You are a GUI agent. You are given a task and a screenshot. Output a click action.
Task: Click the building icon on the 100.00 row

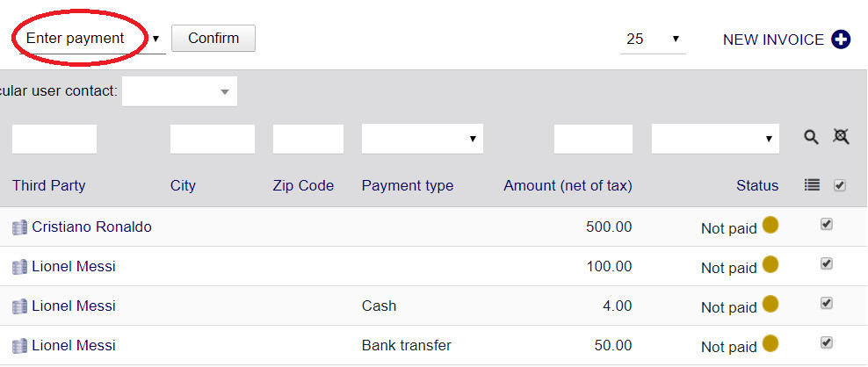(20, 267)
